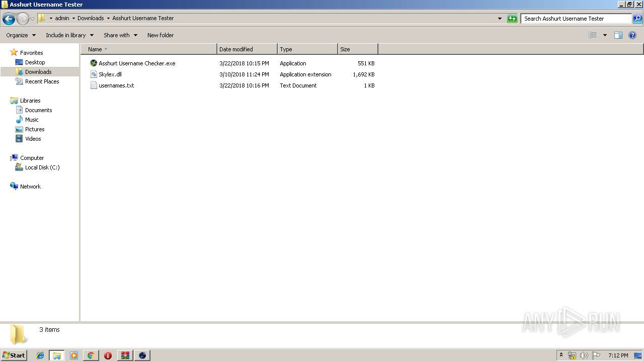The width and height of the screenshot is (644, 362).
Task: Click the usernames.txt document icon
Action: 94,85
